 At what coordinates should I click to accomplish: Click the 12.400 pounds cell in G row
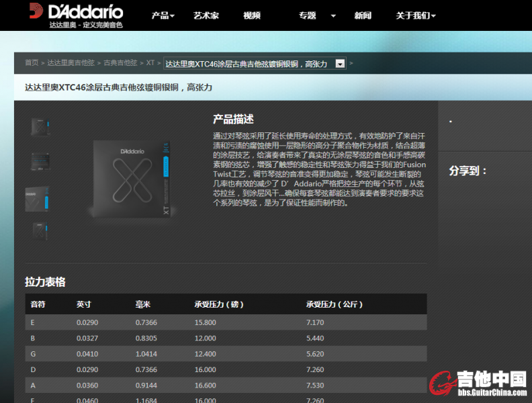coord(206,354)
